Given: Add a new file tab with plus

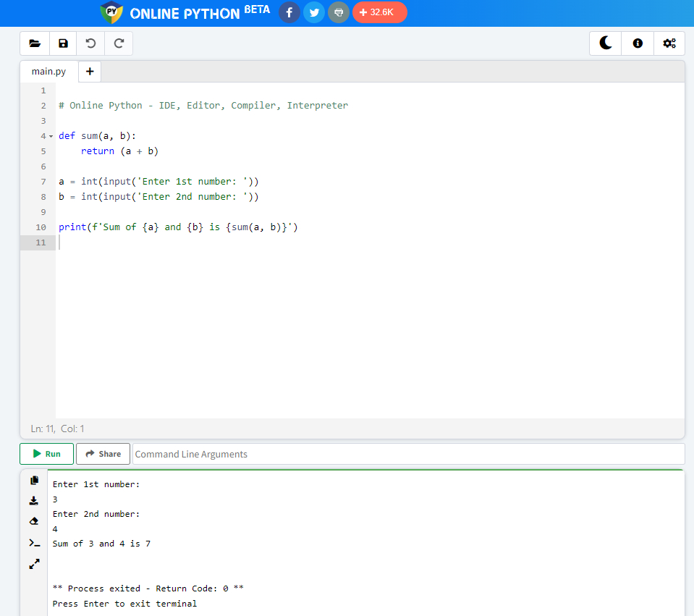Looking at the screenshot, I should tap(90, 71).
